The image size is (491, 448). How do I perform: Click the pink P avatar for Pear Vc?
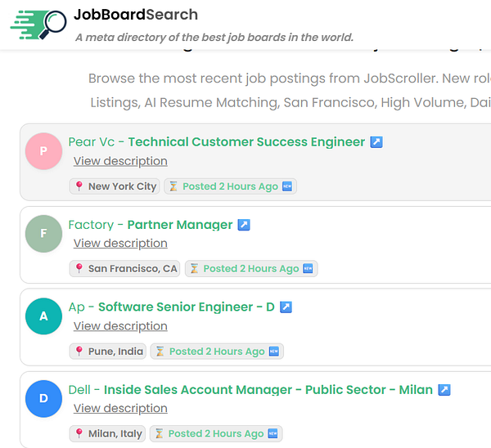pyautogui.click(x=43, y=151)
